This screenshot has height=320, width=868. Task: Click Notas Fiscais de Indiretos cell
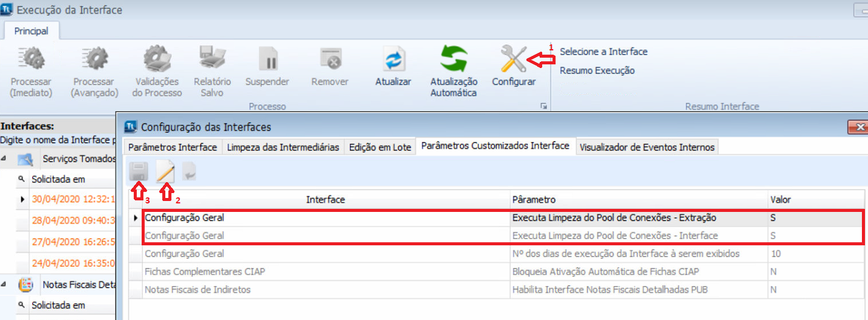(326, 290)
